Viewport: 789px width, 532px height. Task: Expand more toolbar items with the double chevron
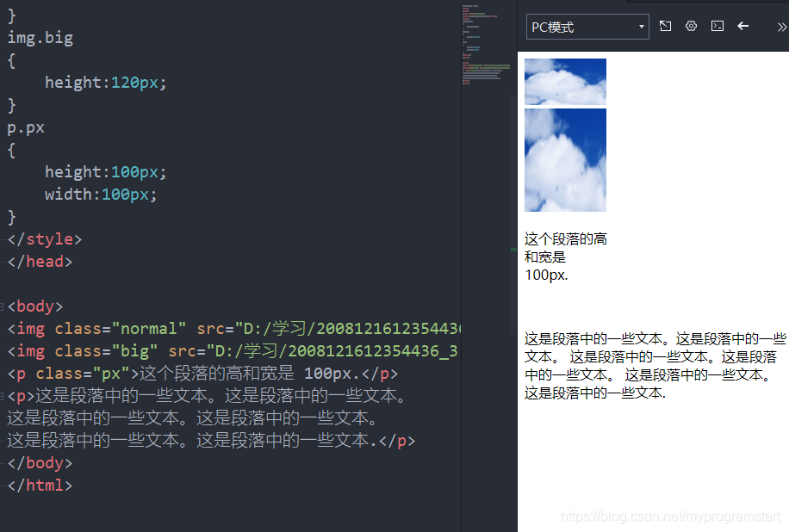pos(781,28)
